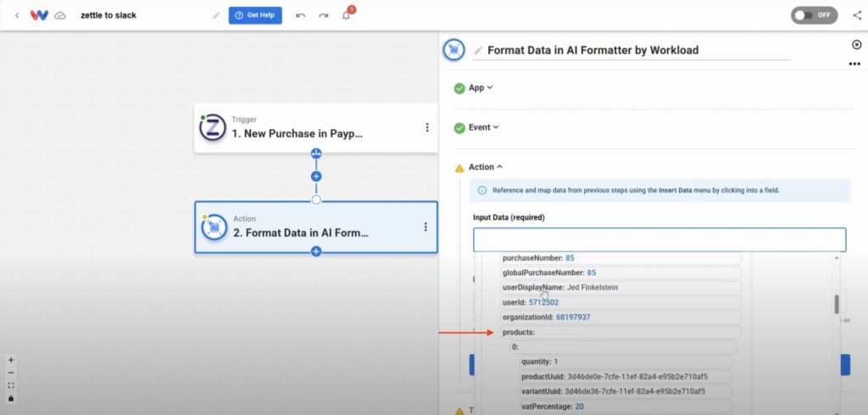Click AI Formatter icon in panel header
The height and width of the screenshot is (415, 868).
(x=454, y=50)
